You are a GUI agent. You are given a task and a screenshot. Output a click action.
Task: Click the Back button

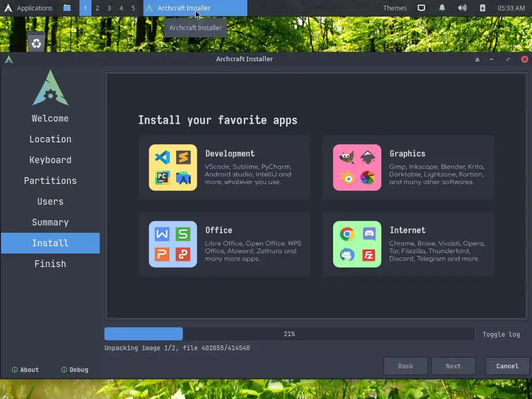click(x=405, y=366)
